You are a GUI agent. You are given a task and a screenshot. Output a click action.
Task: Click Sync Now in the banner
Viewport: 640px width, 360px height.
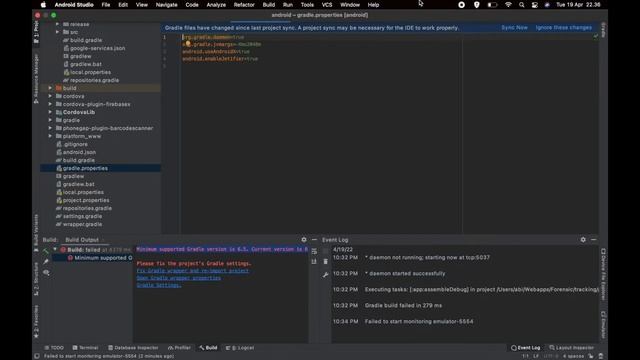pyautogui.click(x=514, y=27)
